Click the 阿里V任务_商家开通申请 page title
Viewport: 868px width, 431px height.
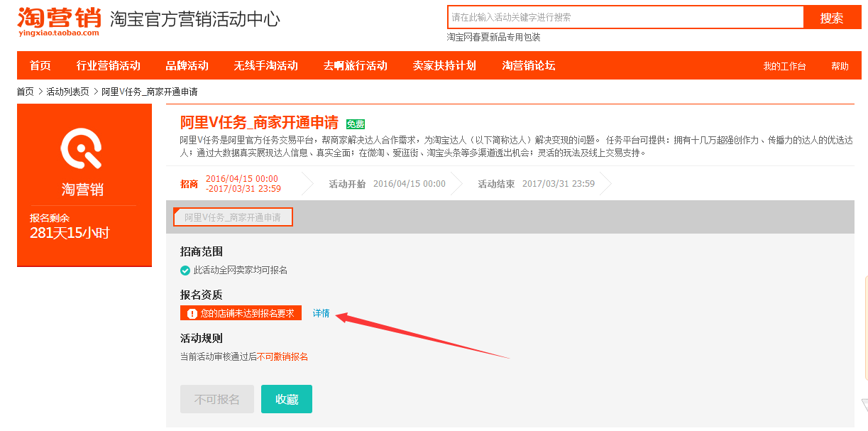[x=260, y=123]
